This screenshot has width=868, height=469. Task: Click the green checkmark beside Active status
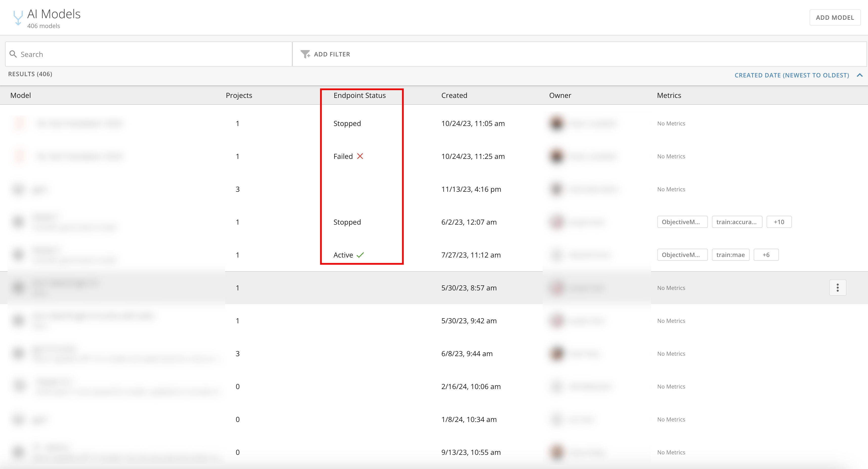pos(360,255)
